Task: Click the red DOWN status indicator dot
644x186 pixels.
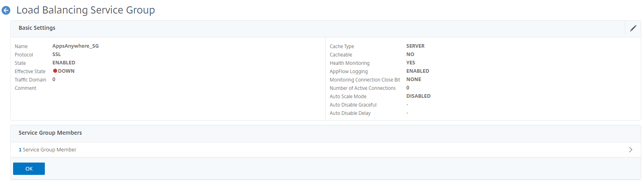Action: (x=55, y=71)
